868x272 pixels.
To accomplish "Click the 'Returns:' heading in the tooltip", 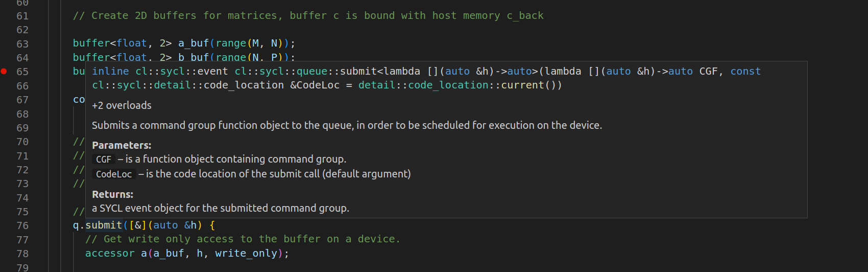I will click(112, 194).
